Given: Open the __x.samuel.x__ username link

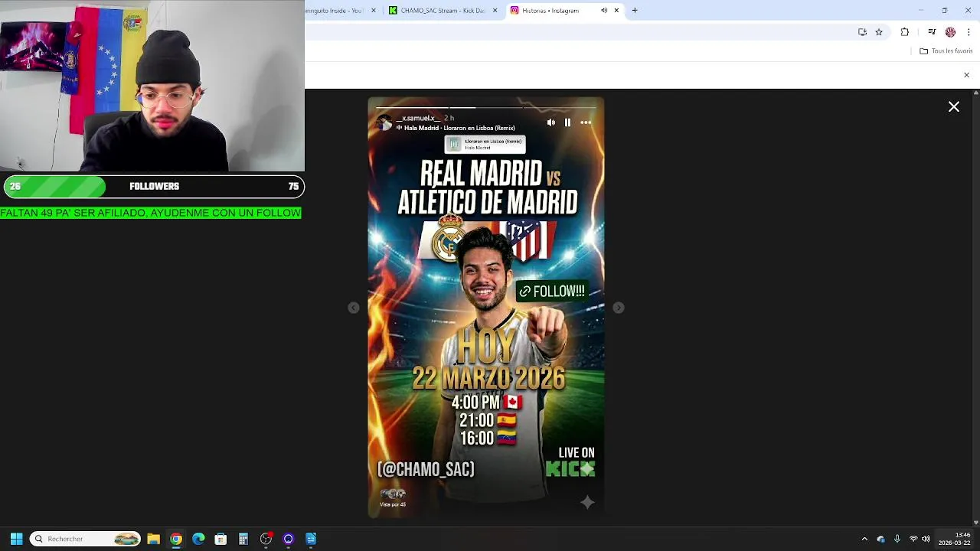Looking at the screenshot, I should 418,118.
